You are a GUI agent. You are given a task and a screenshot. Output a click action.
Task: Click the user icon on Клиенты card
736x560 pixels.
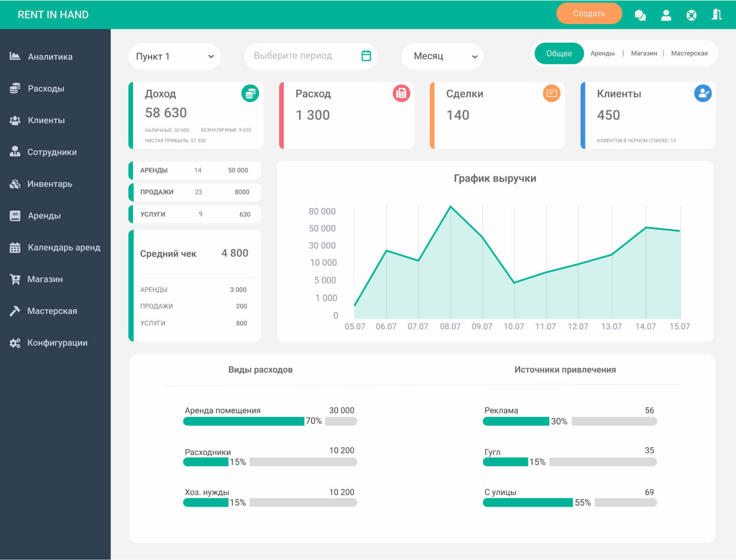click(x=703, y=93)
